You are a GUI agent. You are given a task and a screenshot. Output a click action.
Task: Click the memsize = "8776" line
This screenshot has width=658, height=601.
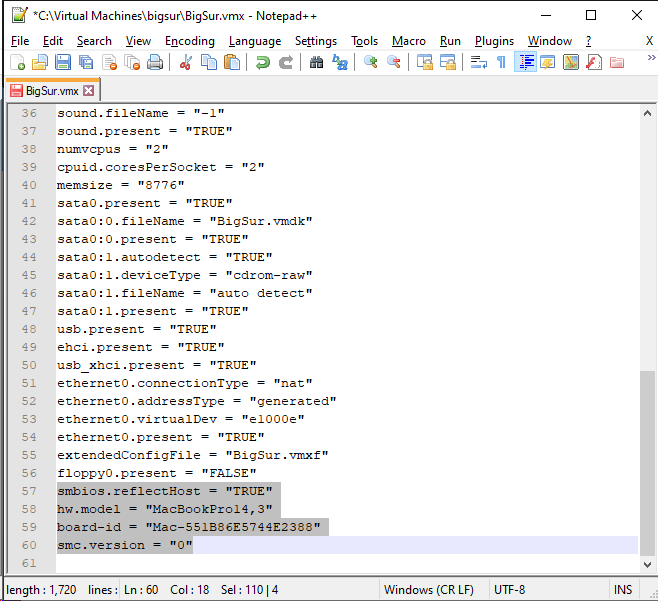(x=121, y=185)
